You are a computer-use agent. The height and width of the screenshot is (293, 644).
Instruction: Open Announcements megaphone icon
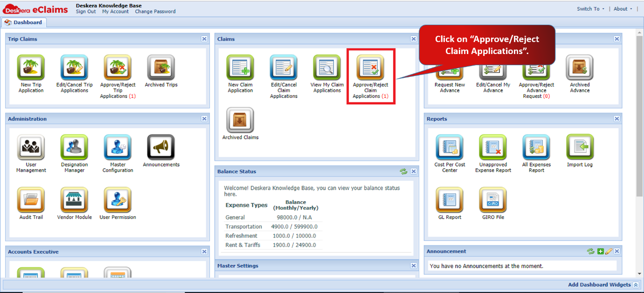161,148
